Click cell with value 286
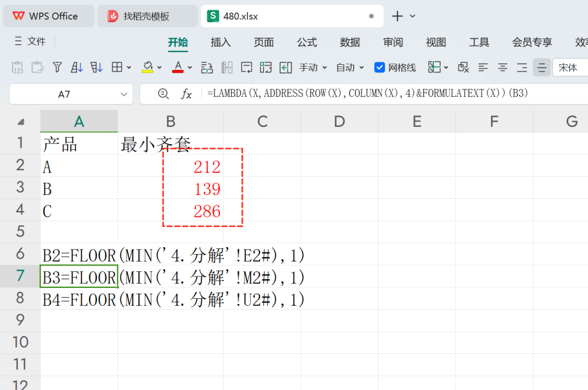This screenshot has width=588, height=390. [x=171, y=210]
